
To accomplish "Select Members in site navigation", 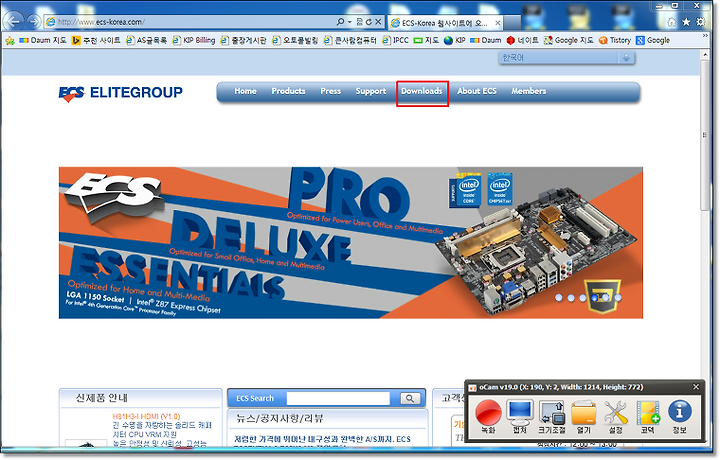I will tap(529, 91).
